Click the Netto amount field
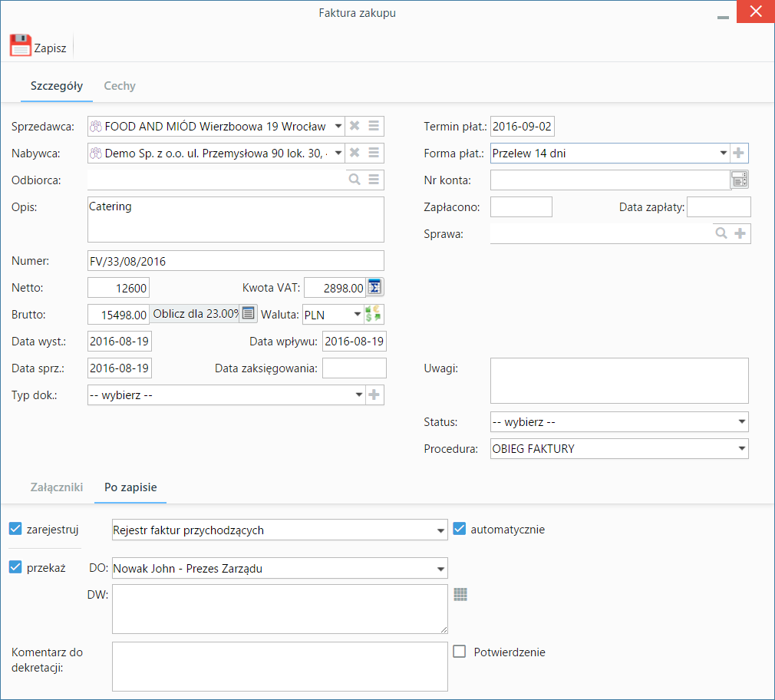 tap(118, 288)
